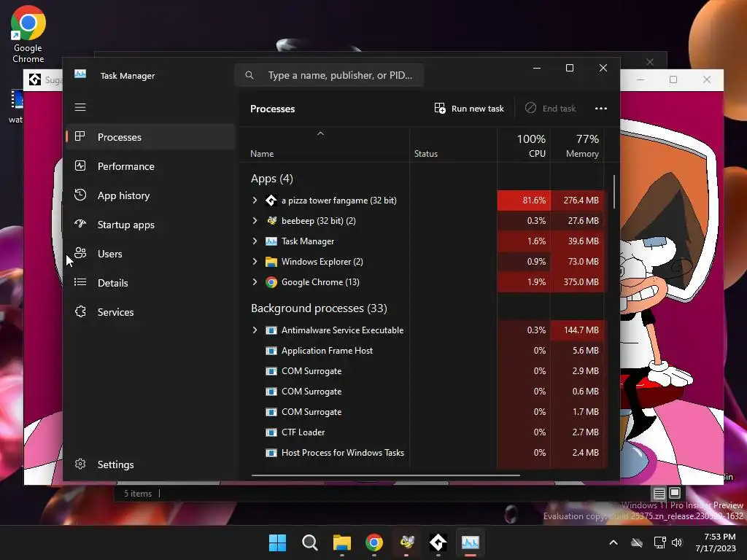Click the Performance sidebar icon
Image resolution: width=747 pixels, height=560 pixels.
pos(80,166)
